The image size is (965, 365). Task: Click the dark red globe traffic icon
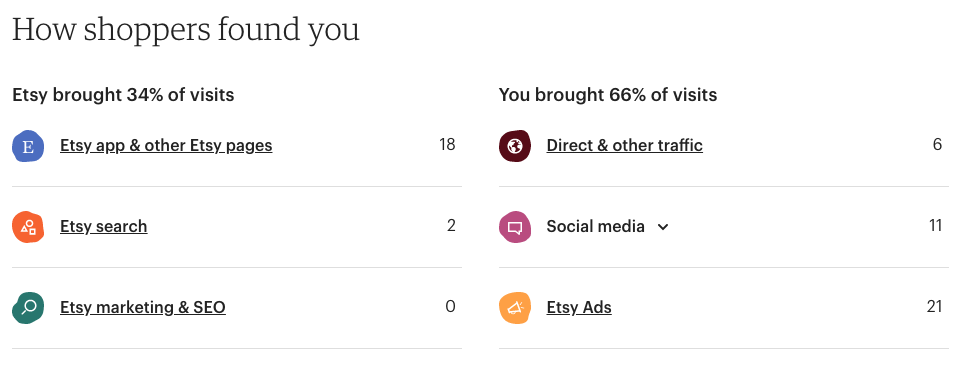click(x=515, y=146)
